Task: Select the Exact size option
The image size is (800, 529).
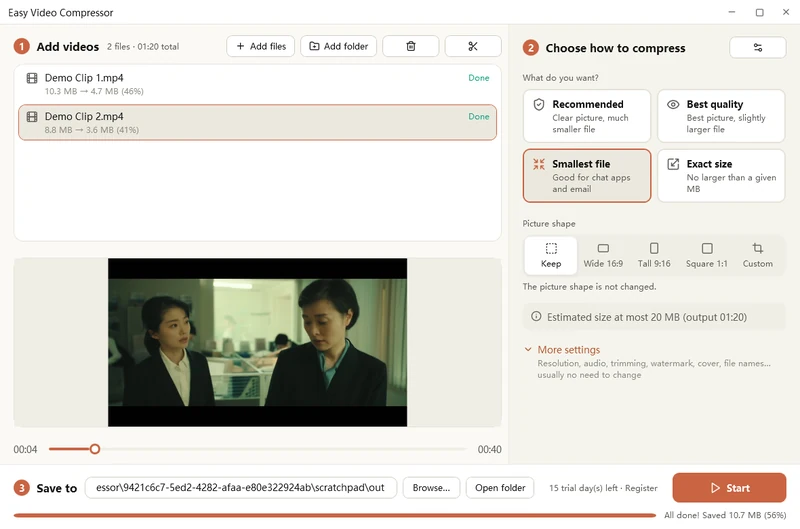Action: tap(721, 175)
